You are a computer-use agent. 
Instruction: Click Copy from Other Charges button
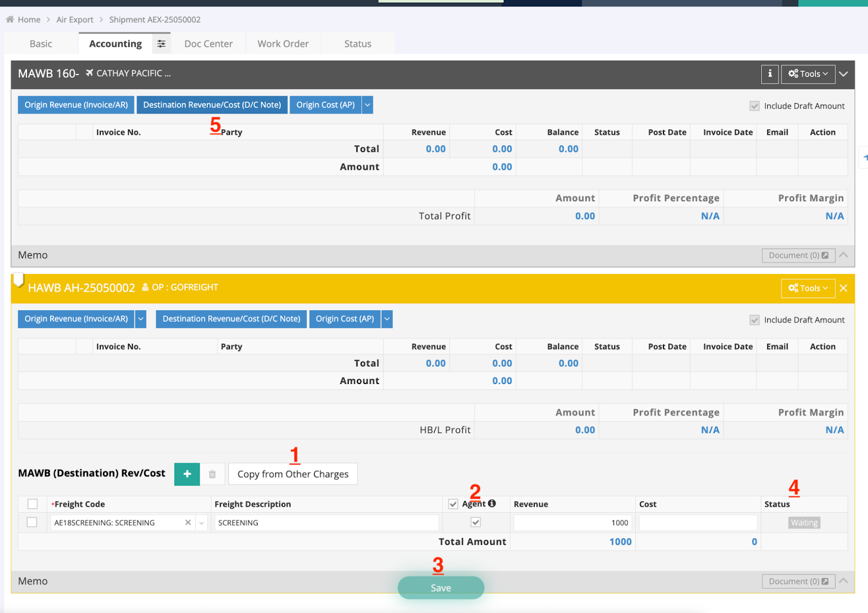tap(293, 474)
